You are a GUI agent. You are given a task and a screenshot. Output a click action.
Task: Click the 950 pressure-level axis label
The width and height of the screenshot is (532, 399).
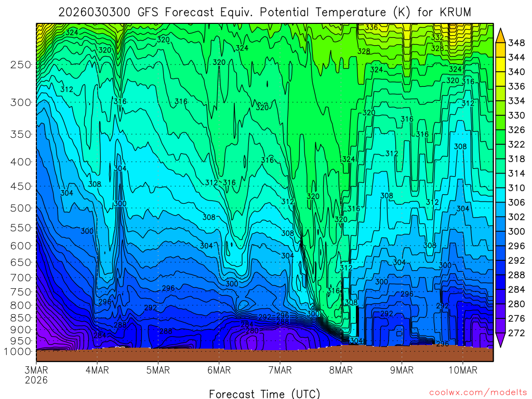21,341
